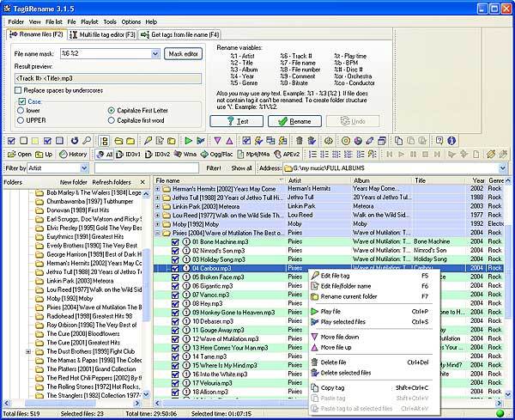Viewport: 515px width, 420px height.
Task: Open the File name mask dropdown
Action: click(155, 53)
